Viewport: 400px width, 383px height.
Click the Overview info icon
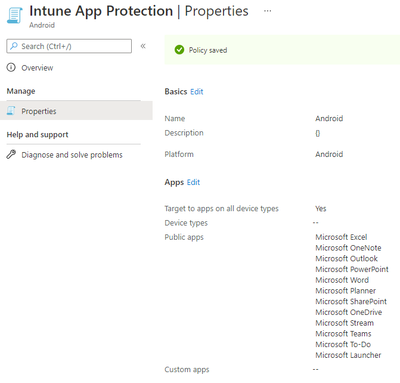(11, 68)
